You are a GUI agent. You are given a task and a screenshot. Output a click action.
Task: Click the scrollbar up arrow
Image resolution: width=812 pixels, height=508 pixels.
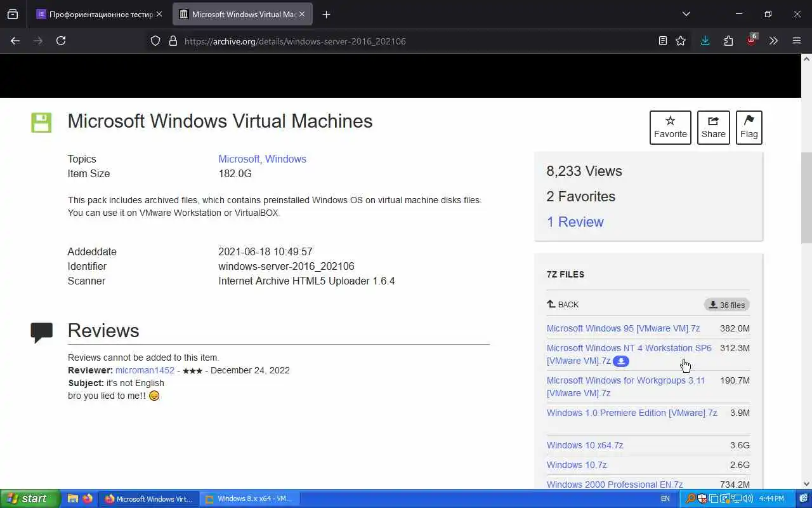point(806,59)
